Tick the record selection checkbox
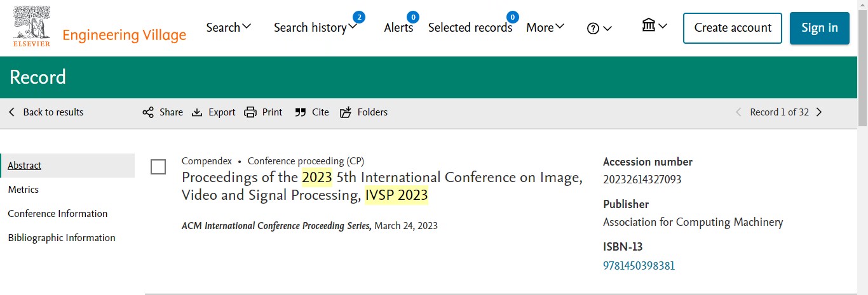868x295 pixels. [158, 167]
